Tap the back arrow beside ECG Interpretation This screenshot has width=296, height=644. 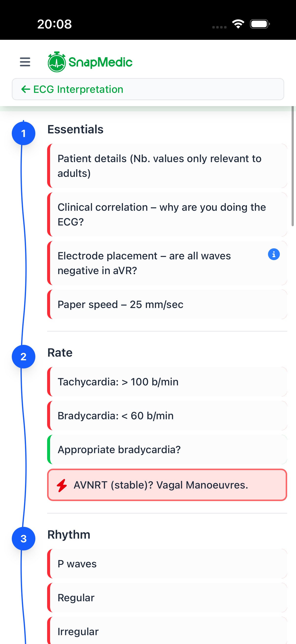[26, 89]
